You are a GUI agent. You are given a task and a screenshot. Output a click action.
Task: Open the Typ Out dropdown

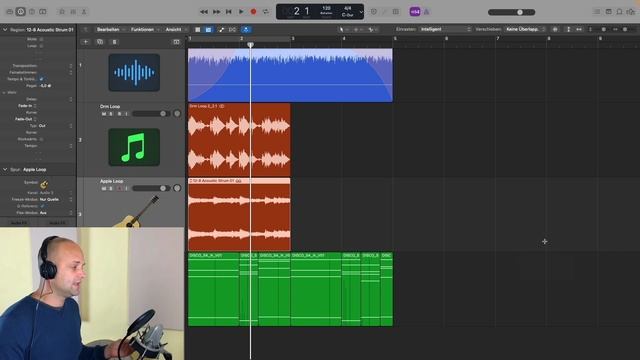56,126
